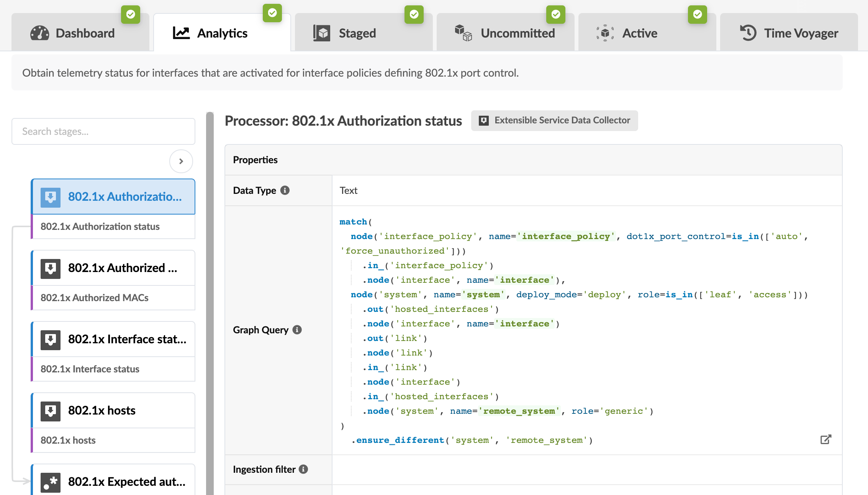Open the 802.1x Authorized processor card

[123, 268]
